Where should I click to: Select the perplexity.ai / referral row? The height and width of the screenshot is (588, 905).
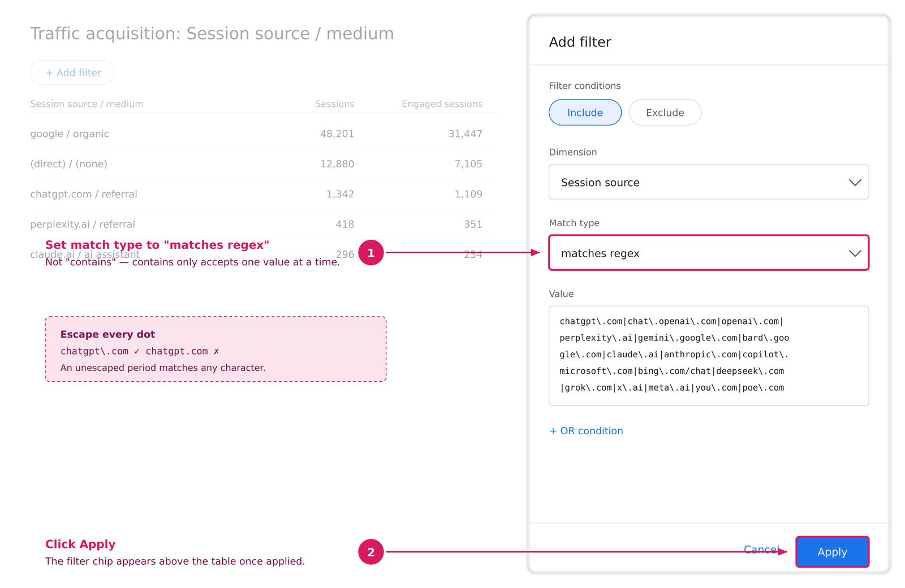[264, 224]
